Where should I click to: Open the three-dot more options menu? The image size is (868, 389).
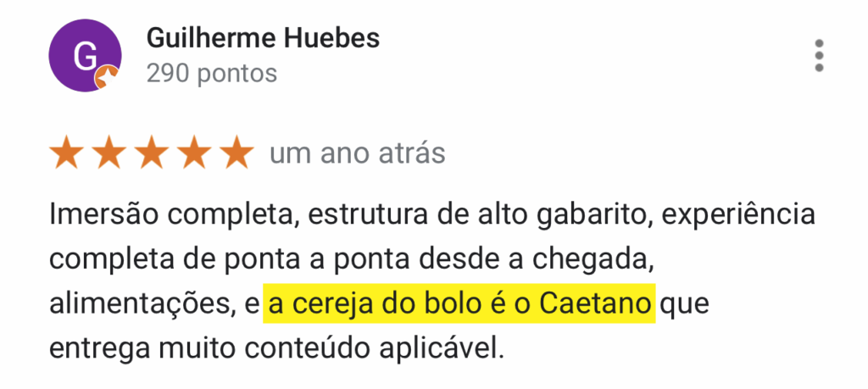point(818,56)
